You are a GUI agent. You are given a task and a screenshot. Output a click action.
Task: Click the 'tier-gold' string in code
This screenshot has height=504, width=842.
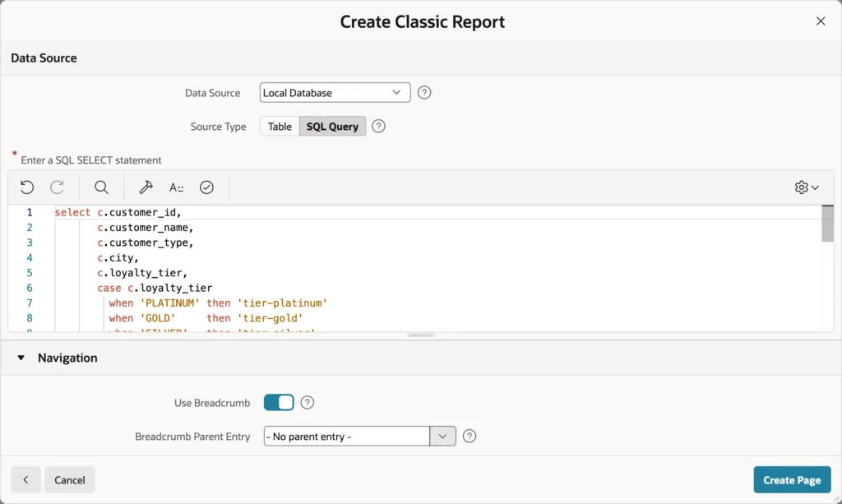pyautogui.click(x=270, y=317)
